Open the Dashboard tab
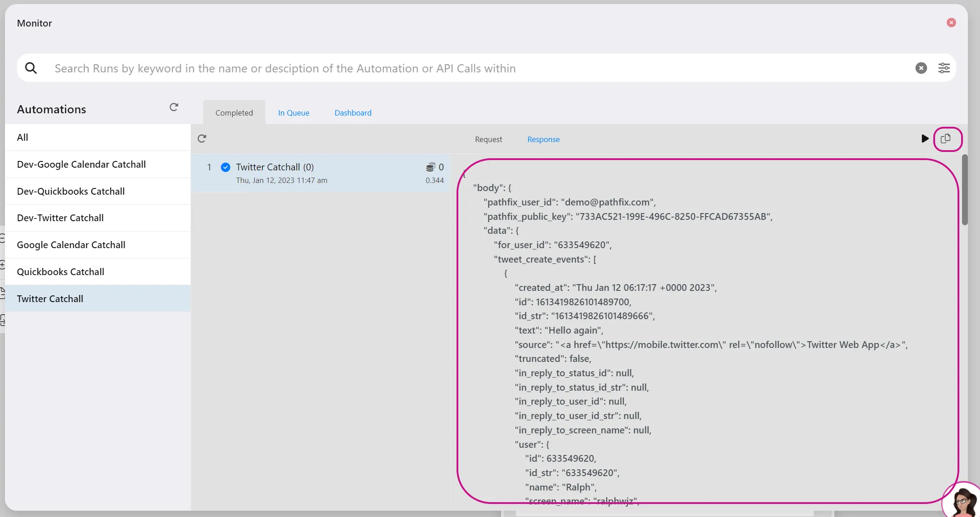This screenshot has height=517, width=980. (x=353, y=113)
